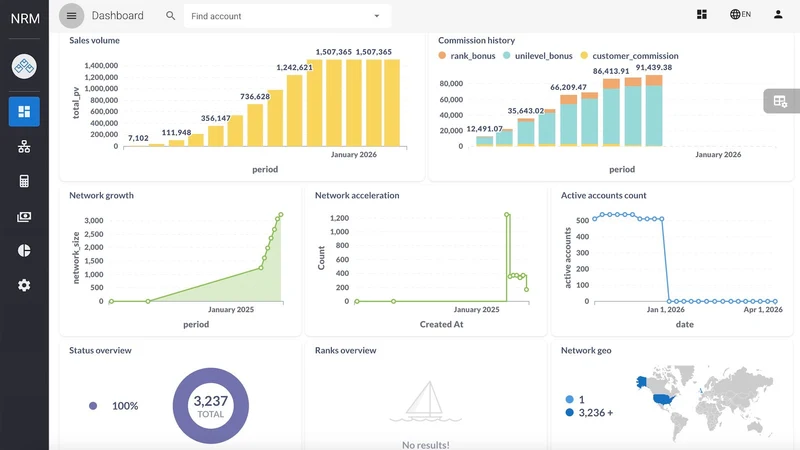Click the NRM logo text
800x450 pixels.
[25, 19]
